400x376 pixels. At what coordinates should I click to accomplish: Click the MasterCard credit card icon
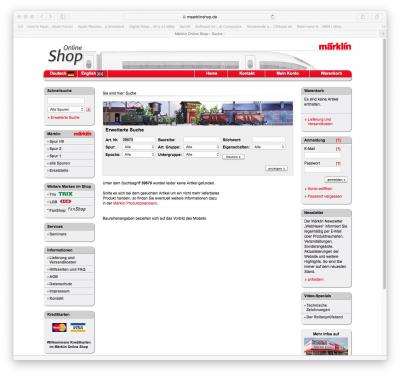(59, 328)
